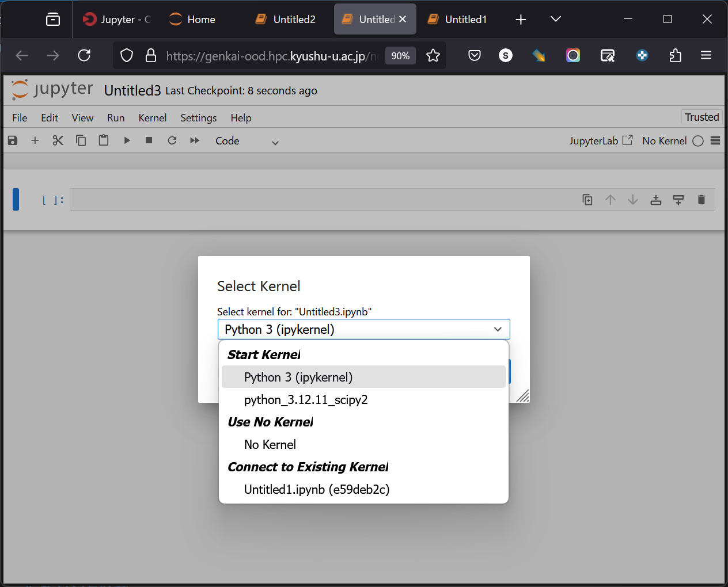This screenshot has width=728, height=587.
Task: Connect to the existing Untitled1.ipynb (e59deb2c) kernel
Action: coord(363,489)
